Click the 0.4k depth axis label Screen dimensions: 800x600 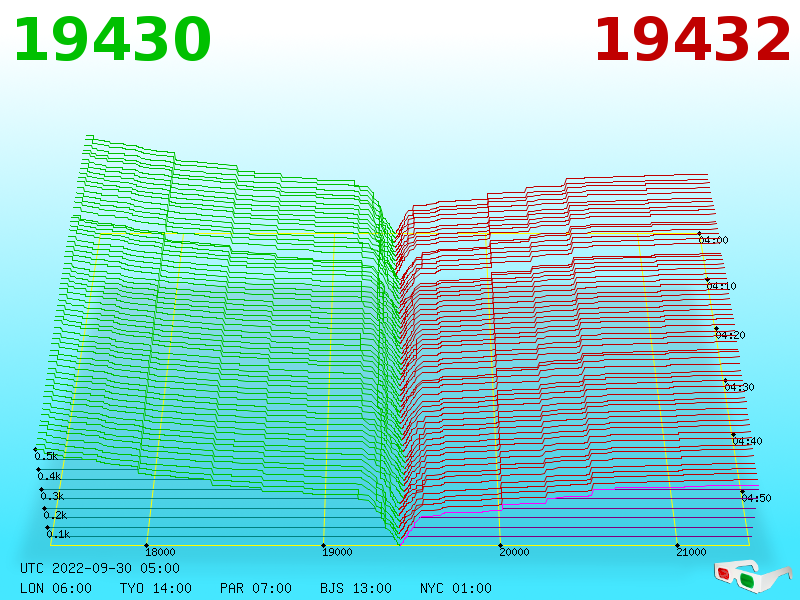[x=49, y=477]
